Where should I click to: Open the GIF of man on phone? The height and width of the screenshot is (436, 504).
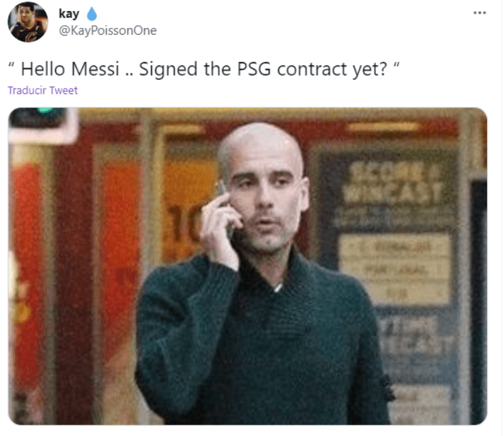[x=247, y=266]
